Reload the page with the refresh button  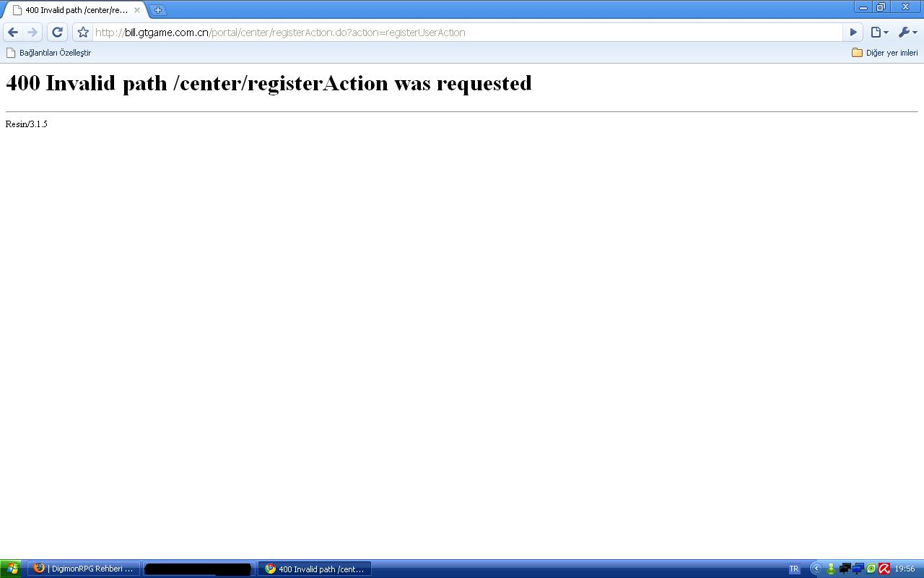pyautogui.click(x=57, y=33)
